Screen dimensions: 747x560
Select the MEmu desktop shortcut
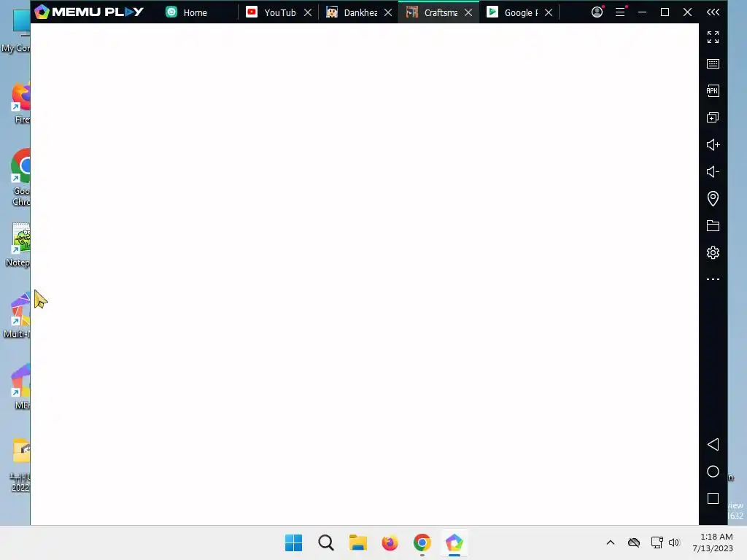click(21, 386)
